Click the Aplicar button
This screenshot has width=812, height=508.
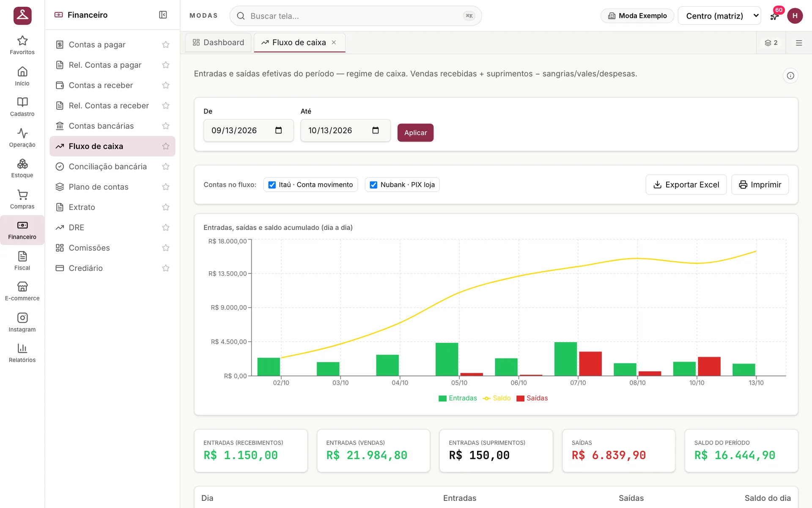coord(415,133)
